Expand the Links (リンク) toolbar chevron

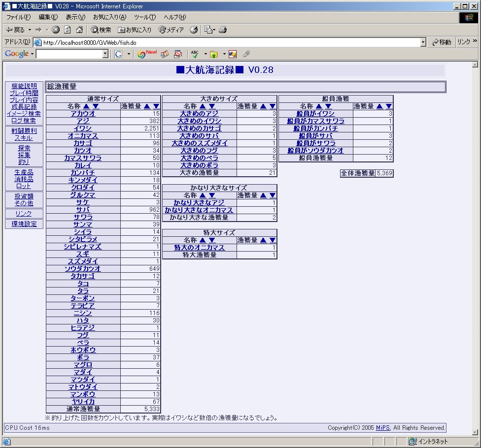475,41
